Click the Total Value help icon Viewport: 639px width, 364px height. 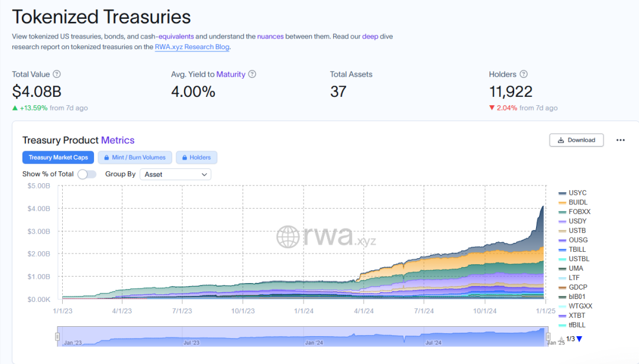click(x=57, y=74)
